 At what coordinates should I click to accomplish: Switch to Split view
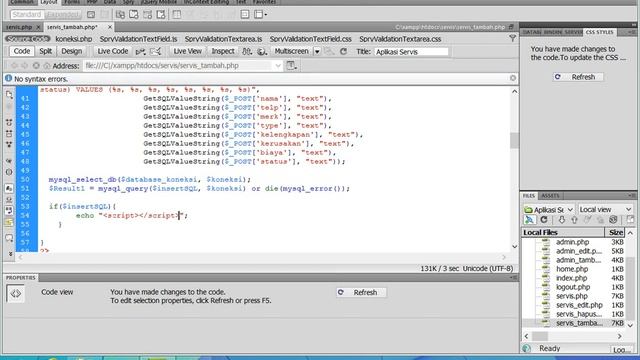(x=45, y=51)
